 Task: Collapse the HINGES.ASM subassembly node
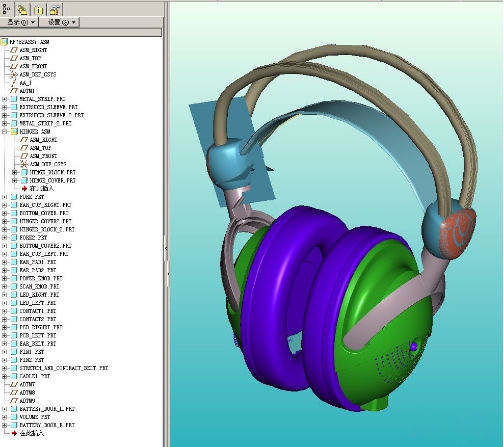point(4,132)
